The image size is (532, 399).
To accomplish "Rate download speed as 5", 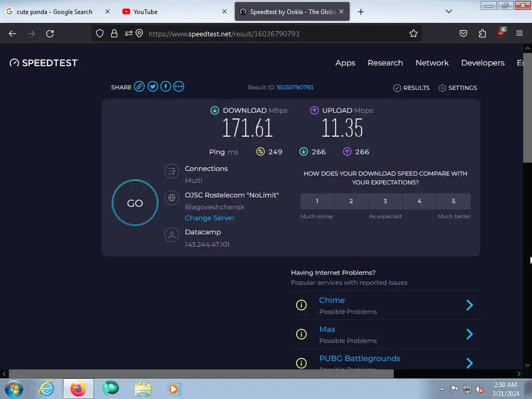I will [454, 201].
